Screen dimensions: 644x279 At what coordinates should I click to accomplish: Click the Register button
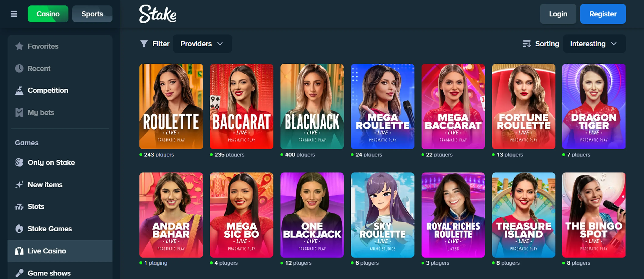[x=603, y=14]
